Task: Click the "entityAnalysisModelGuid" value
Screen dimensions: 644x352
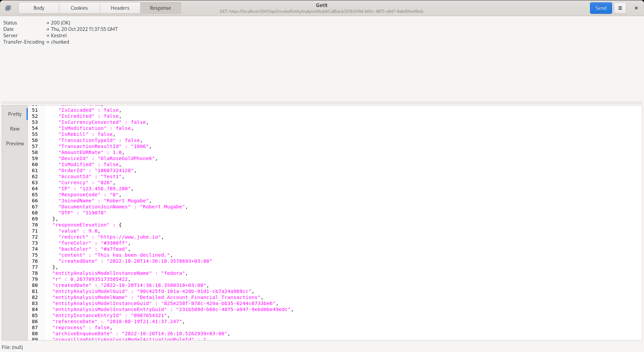Action: pos(194,291)
